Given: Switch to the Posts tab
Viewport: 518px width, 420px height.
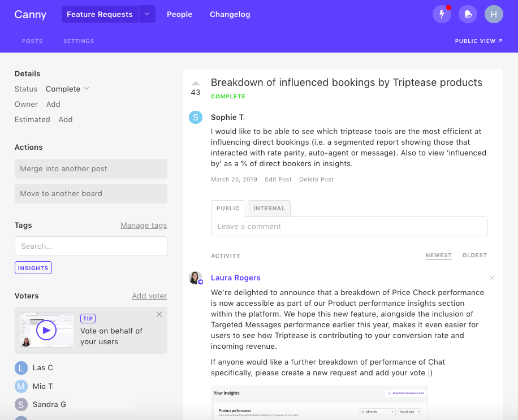Looking at the screenshot, I should coord(32,41).
